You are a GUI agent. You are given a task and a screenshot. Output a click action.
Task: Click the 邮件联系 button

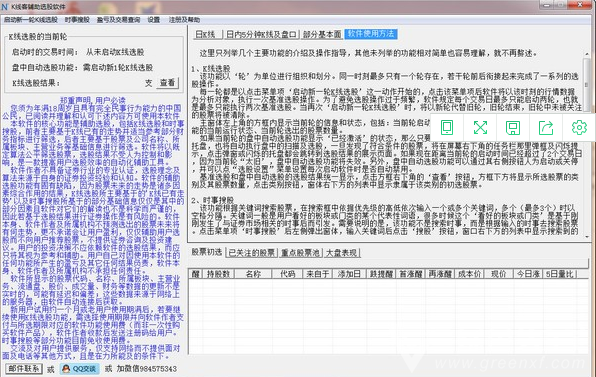[24, 369]
